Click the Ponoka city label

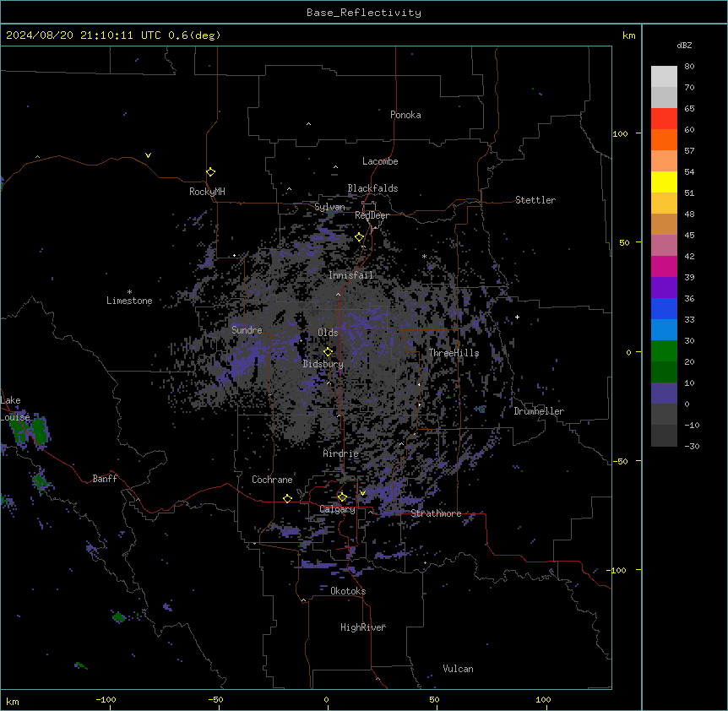[x=405, y=115]
